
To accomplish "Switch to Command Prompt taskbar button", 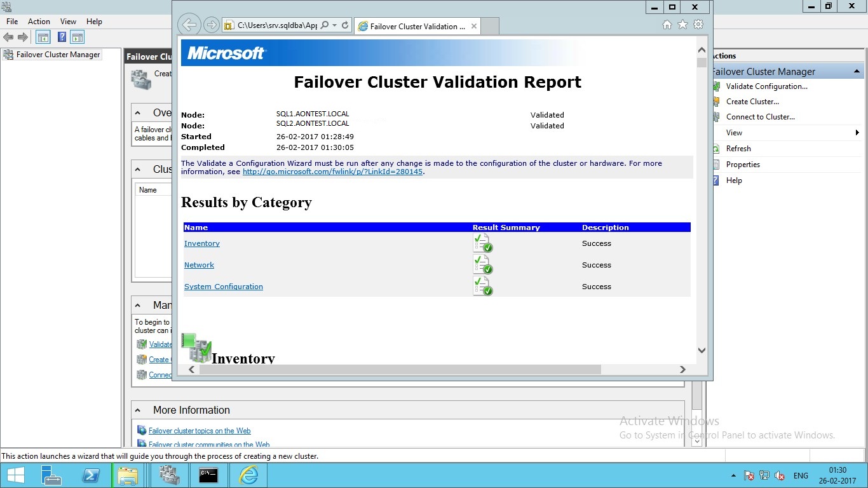I will tap(208, 475).
